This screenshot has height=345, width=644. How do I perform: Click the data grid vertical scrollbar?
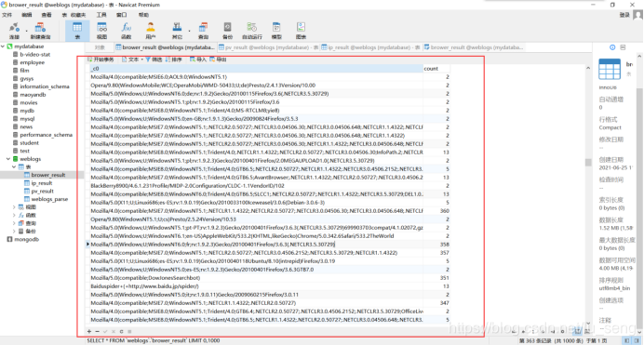[x=588, y=163]
